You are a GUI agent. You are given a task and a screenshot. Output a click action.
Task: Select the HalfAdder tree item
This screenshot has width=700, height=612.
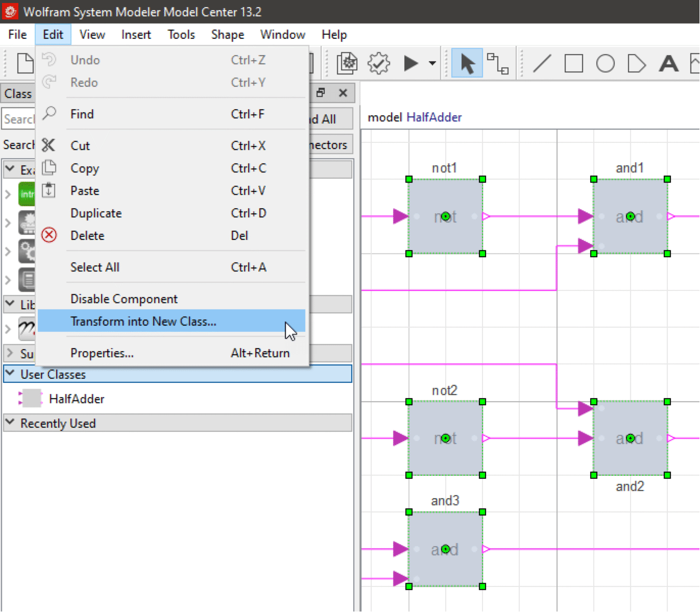(77, 399)
